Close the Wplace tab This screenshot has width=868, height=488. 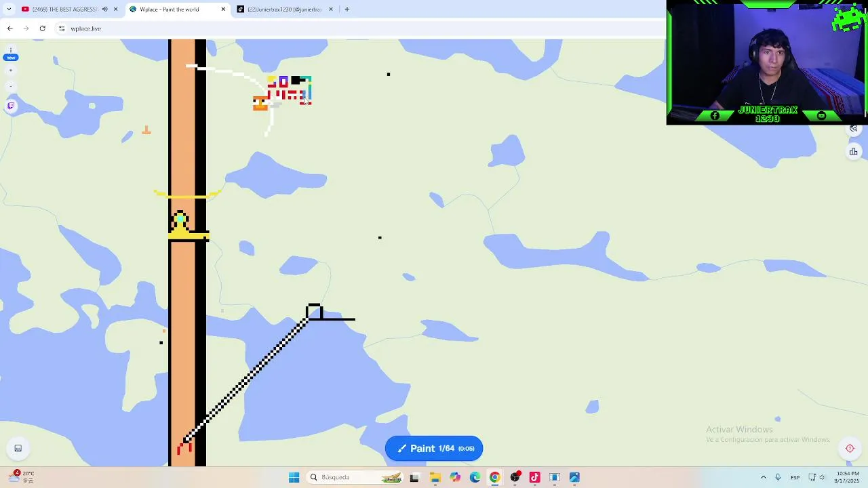pos(223,9)
